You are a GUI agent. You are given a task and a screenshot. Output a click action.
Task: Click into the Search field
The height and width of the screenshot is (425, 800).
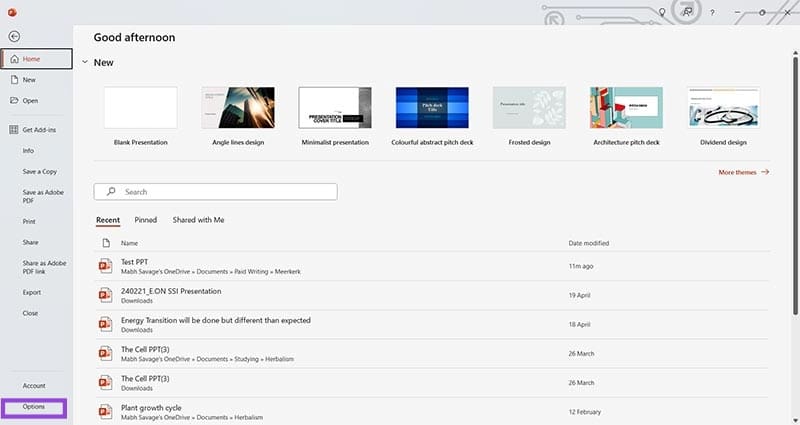[215, 192]
